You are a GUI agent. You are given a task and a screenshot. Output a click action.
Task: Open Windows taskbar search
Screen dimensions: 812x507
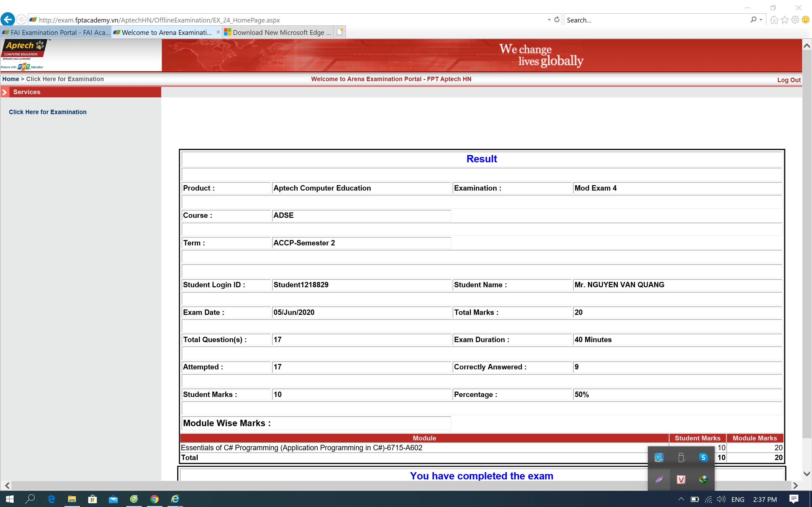(x=30, y=499)
